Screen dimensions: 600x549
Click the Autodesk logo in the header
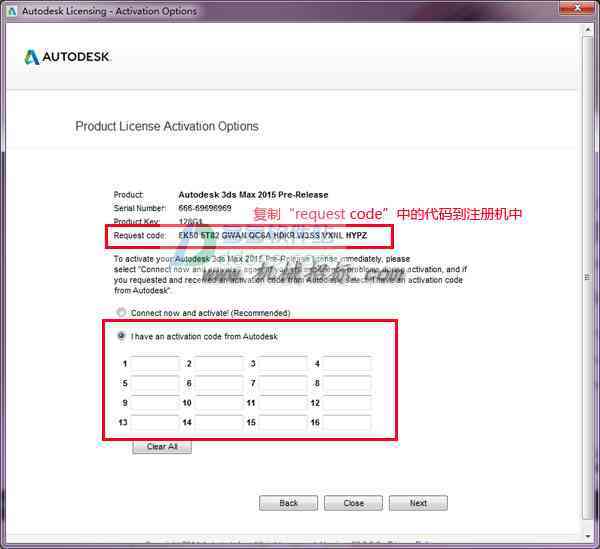[x=67, y=57]
